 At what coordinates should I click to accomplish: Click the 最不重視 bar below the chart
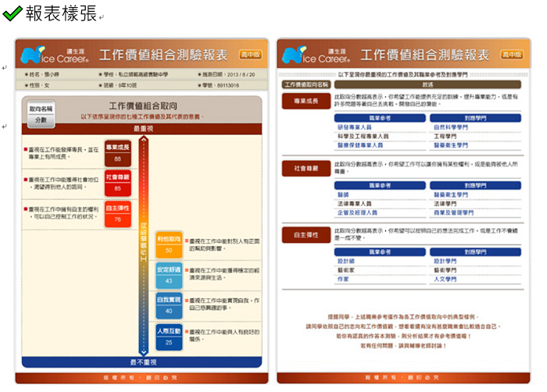pos(143,362)
